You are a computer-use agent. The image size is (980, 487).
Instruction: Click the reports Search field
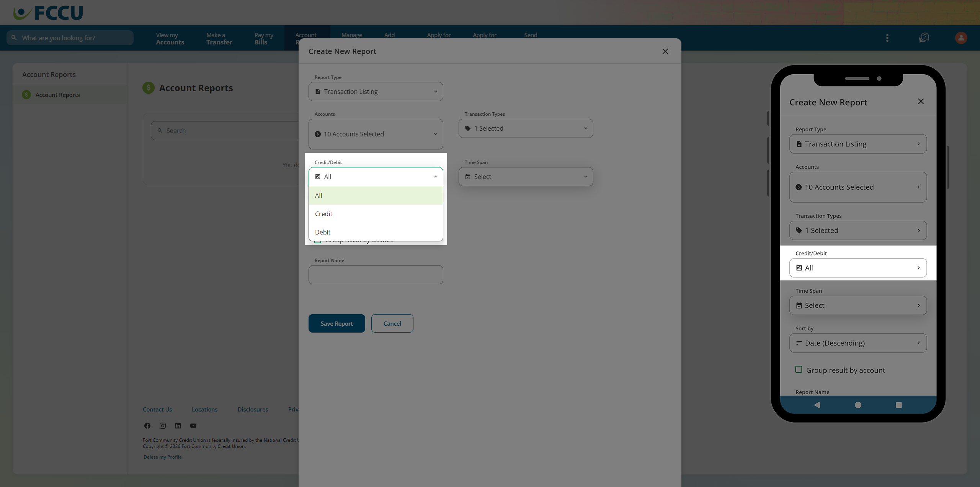coord(225,131)
